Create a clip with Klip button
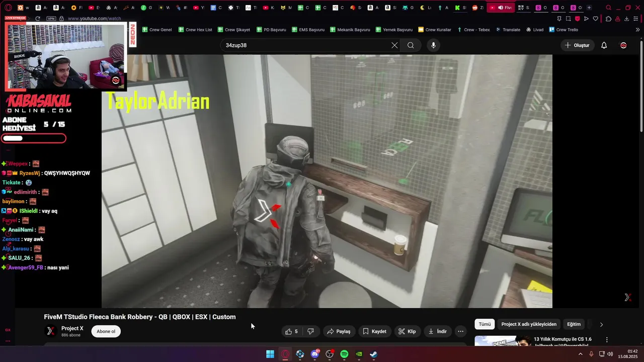644x362 pixels. (x=407, y=331)
